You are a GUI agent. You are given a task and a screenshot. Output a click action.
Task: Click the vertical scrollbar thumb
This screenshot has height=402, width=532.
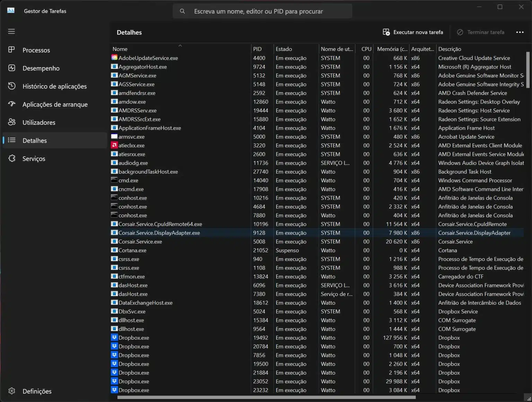[x=528, y=70]
